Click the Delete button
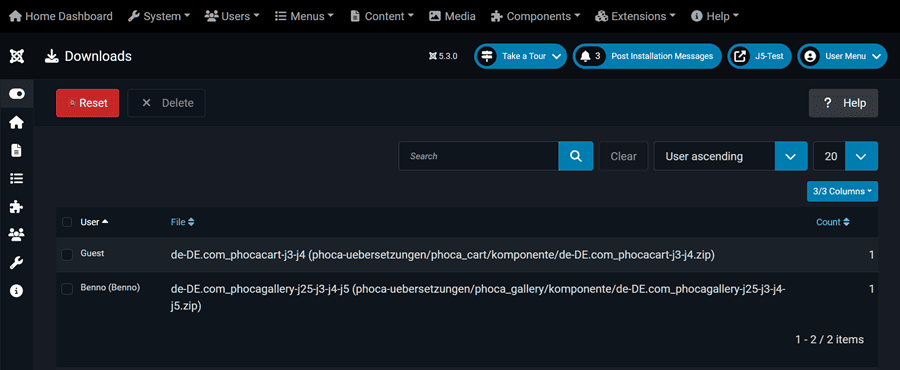The height and width of the screenshot is (370, 900). point(166,103)
